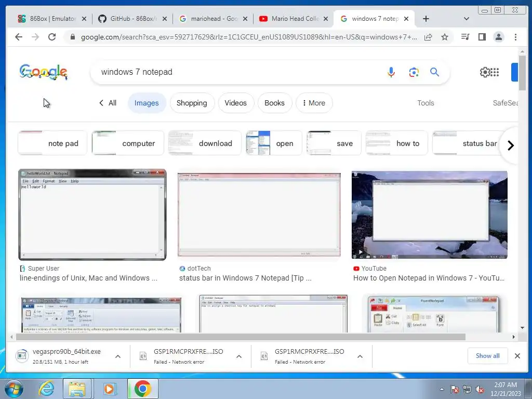Image resolution: width=532 pixels, height=399 pixels.
Task: Expand options for vegaspro90b_64bit.exe download
Action: click(x=118, y=356)
